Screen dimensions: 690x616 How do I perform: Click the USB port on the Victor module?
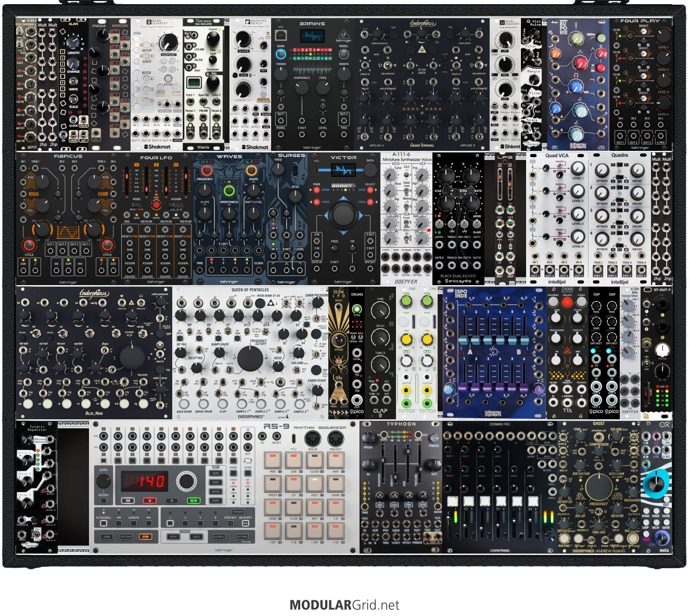317,170
